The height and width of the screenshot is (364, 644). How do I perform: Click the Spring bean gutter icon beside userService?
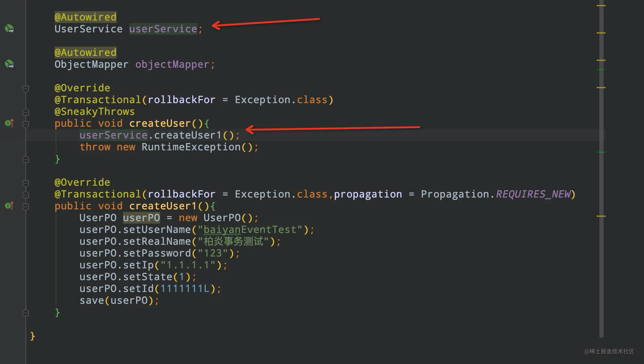9,29
